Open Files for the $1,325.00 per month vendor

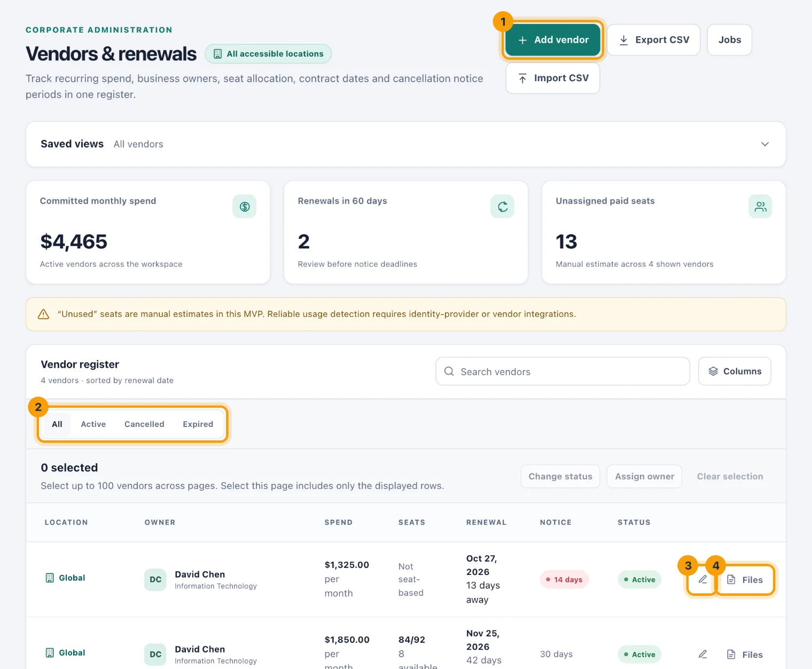point(745,580)
